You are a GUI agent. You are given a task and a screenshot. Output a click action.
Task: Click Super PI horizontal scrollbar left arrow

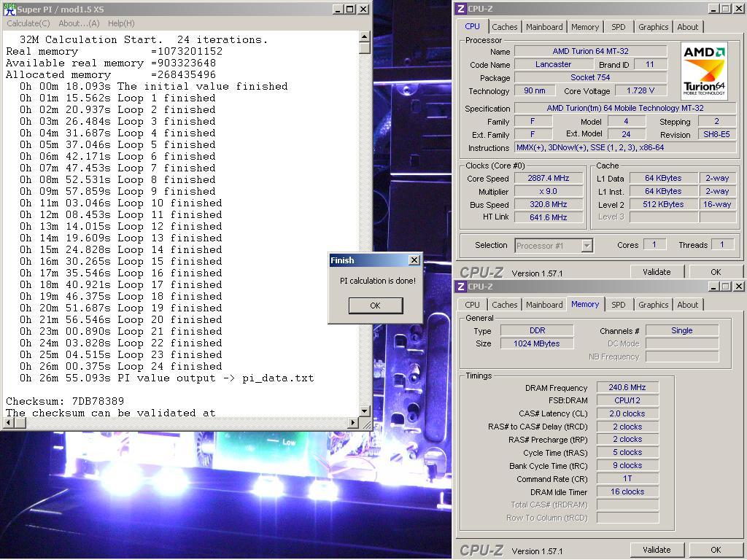9,422
